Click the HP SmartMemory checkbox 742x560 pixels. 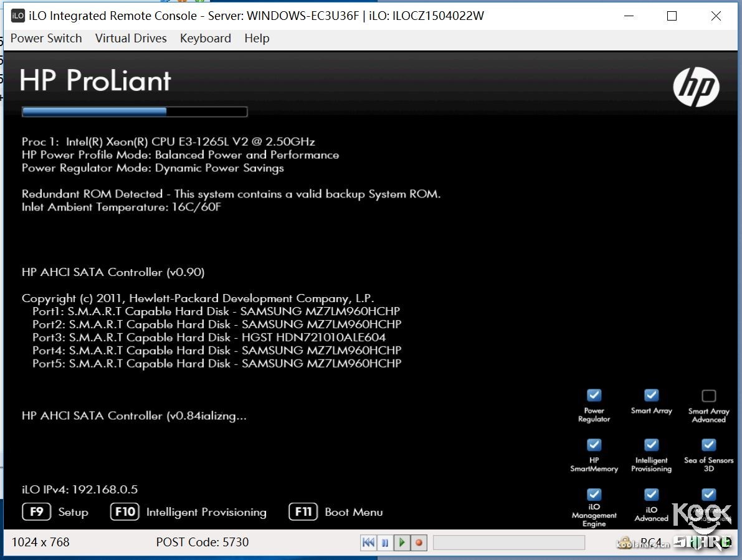tap(594, 445)
